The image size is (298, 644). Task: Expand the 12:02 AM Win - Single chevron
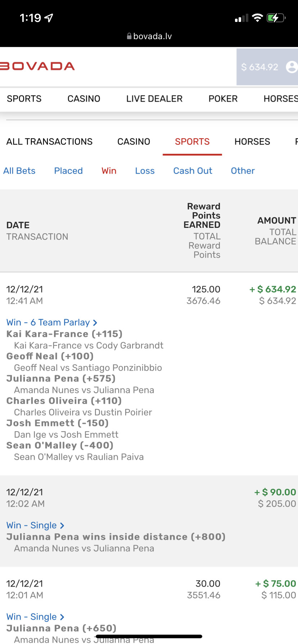pyautogui.click(x=62, y=526)
